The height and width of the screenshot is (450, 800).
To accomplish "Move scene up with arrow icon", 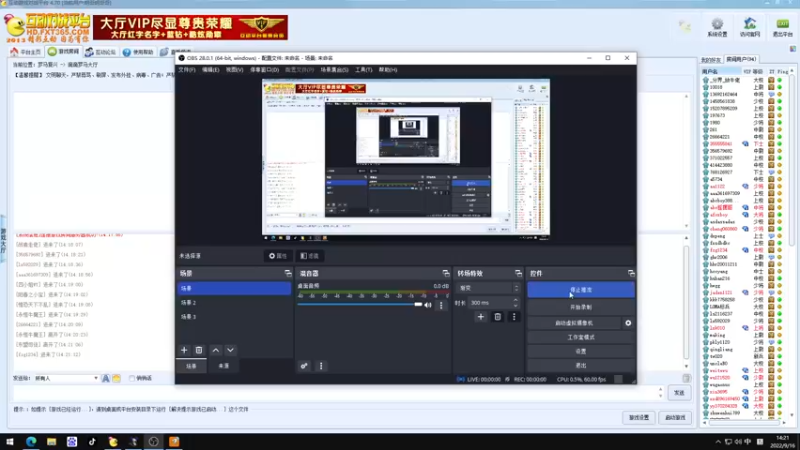I will coord(216,351).
